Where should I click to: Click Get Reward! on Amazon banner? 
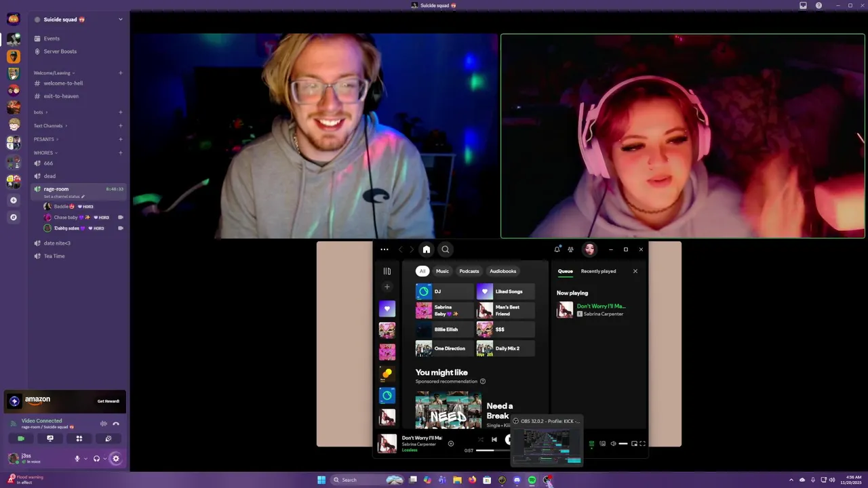[x=108, y=401]
